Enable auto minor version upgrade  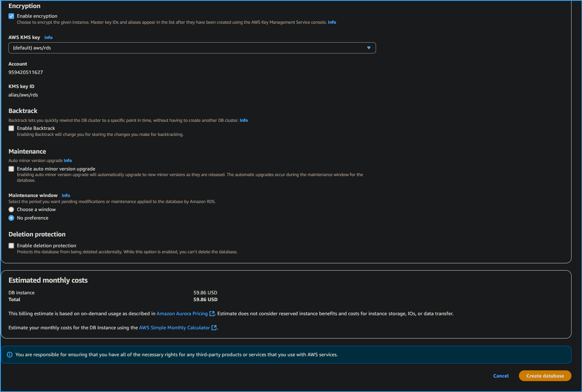pyautogui.click(x=11, y=168)
